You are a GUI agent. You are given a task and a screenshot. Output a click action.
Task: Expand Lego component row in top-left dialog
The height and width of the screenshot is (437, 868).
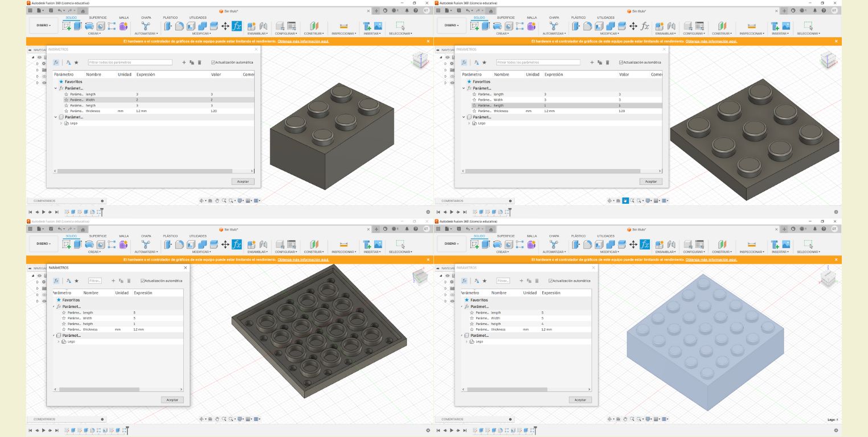click(x=61, y=123)
